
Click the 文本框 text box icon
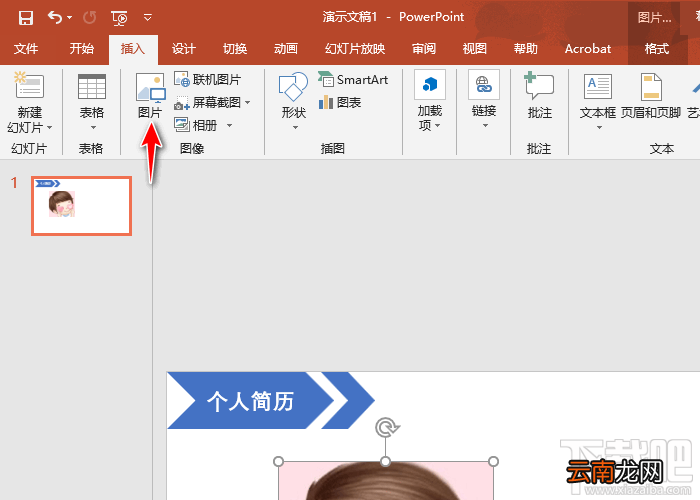(x=597, y=86)
